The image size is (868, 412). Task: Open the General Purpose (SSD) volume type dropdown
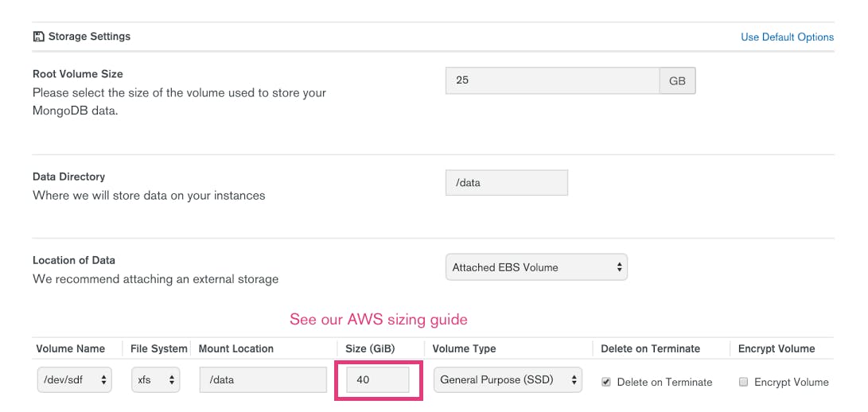pyautogui.click(x=508, y=380)
